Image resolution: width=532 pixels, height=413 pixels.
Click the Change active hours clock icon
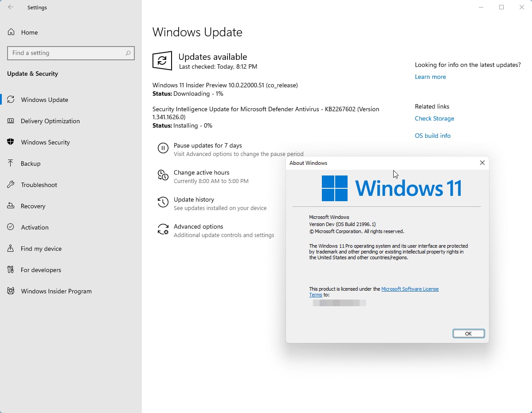click(x=163, y=175)
